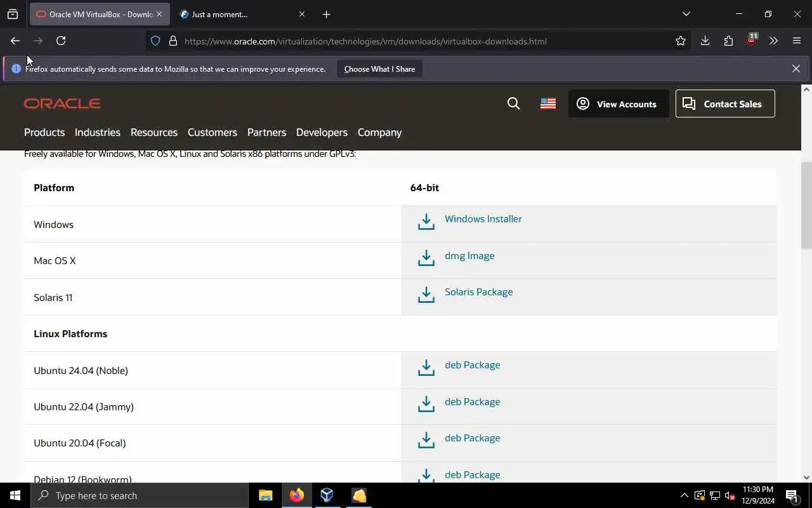The height and width of the screenshot is (508, 812).
Task: Download the Windows Installer link
Action: [483, 218]
